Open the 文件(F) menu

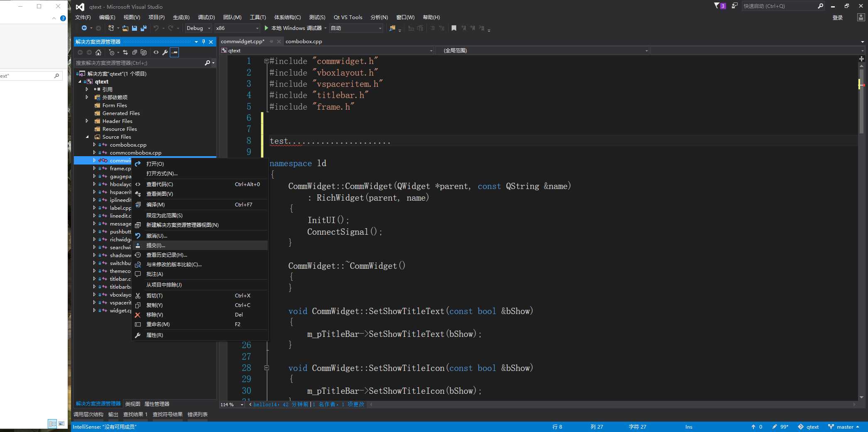coord(83,17)
